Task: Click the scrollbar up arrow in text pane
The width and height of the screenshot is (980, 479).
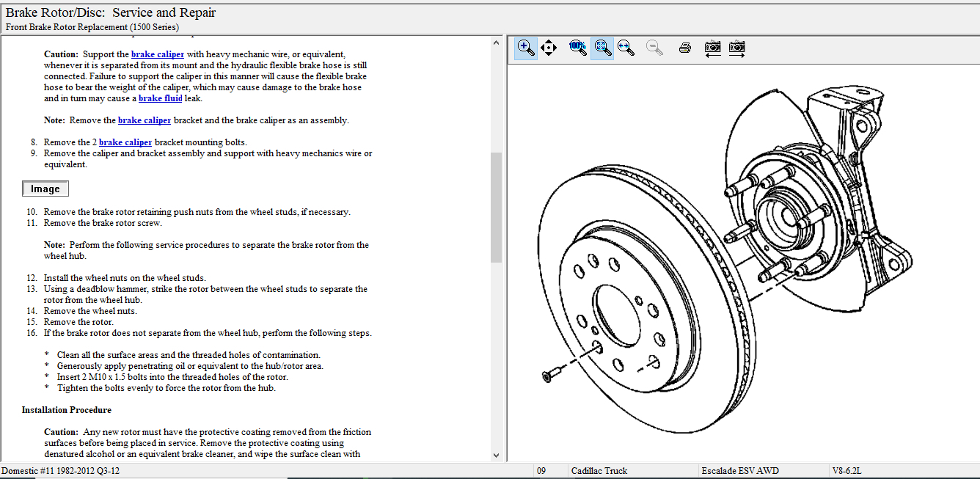Action: pyautogui.click(x=496, y=43)
